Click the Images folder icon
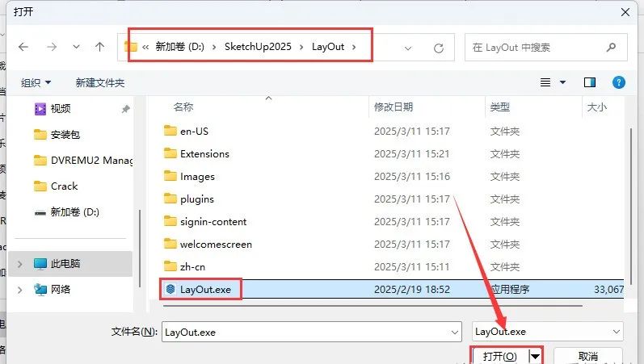644x364 pixels. (x=170, y=176)
